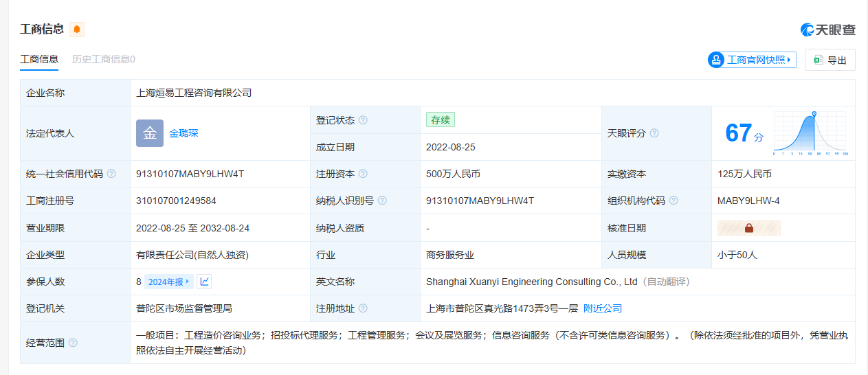Click the 金 avatar of the legal representative

click(149, 133)
